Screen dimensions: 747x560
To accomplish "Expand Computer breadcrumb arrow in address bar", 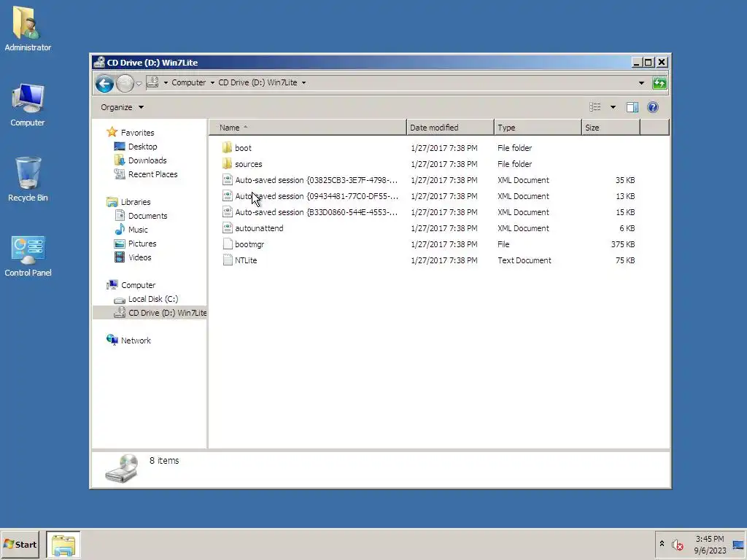I will (x=212, y=83).
